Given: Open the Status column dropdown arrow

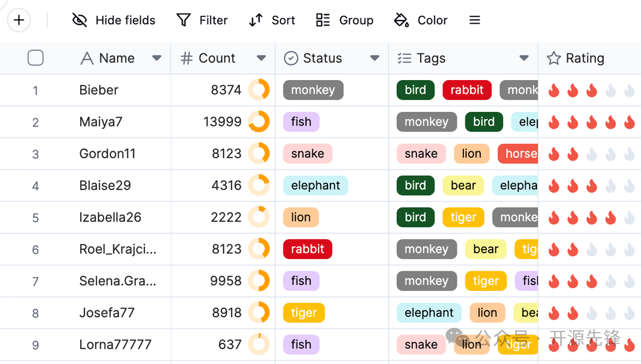Looking at the screenshot, I should (374, 58).
